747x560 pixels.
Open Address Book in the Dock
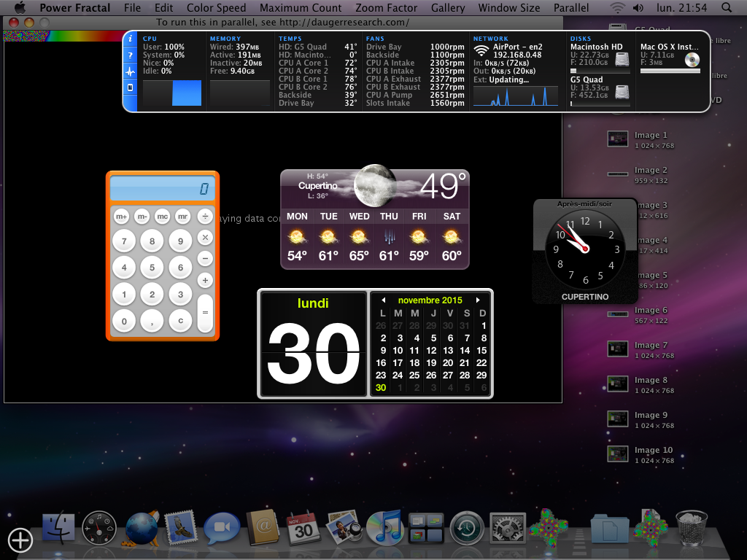(263, 526)
